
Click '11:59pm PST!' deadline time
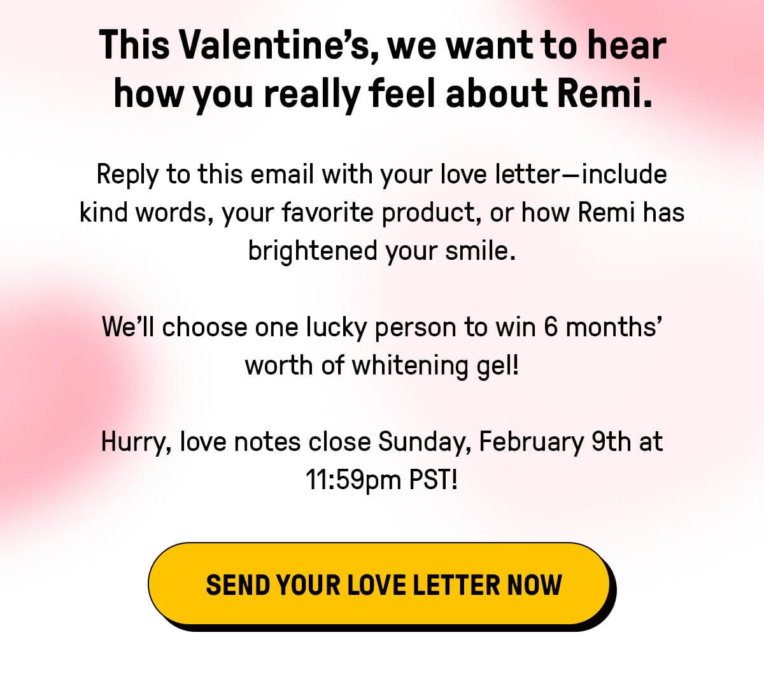[x=381, y=480]
